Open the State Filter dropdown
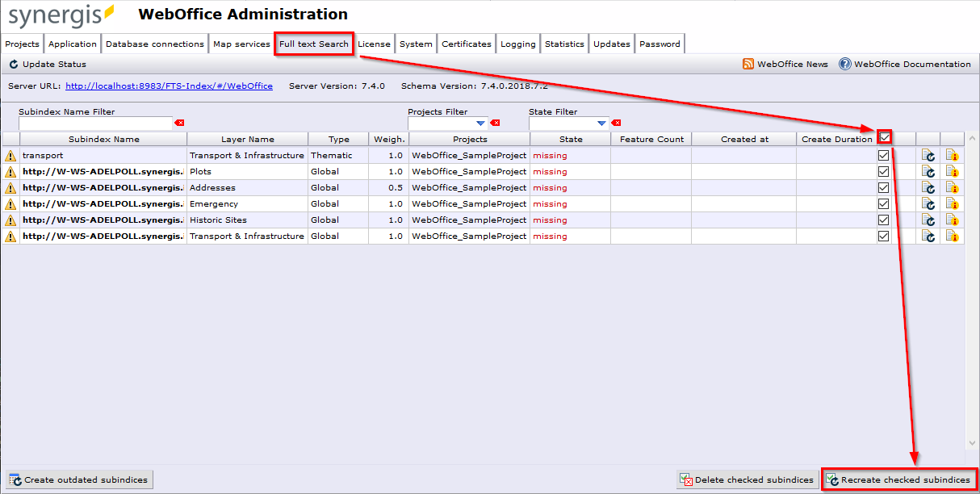Image resolution: width=980 pixels, height=494 pixels. pos(601,123)
